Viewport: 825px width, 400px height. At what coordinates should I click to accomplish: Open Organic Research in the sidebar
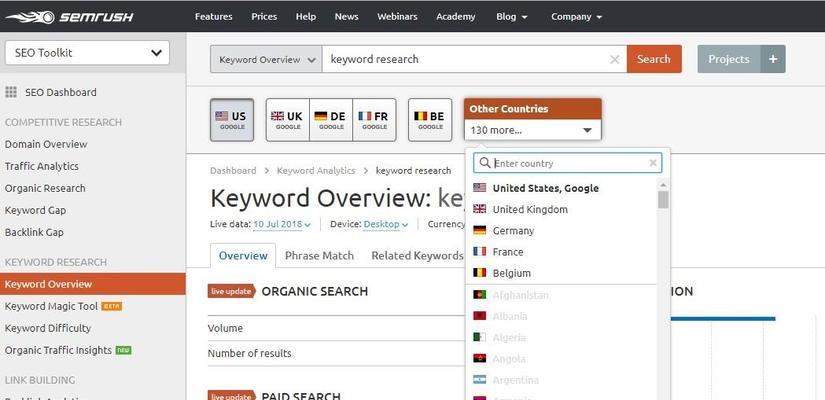pyautogui.click(x=45, y=188)
